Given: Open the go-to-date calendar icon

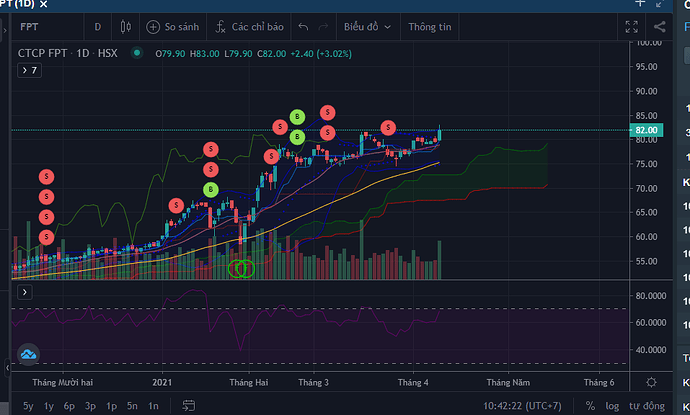Looking at the screenshot, I should coord(187,405).
